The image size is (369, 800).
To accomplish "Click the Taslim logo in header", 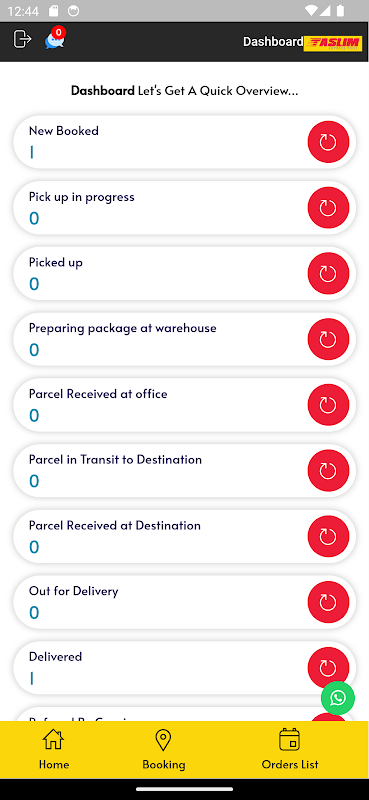I will tap(333, 43).
